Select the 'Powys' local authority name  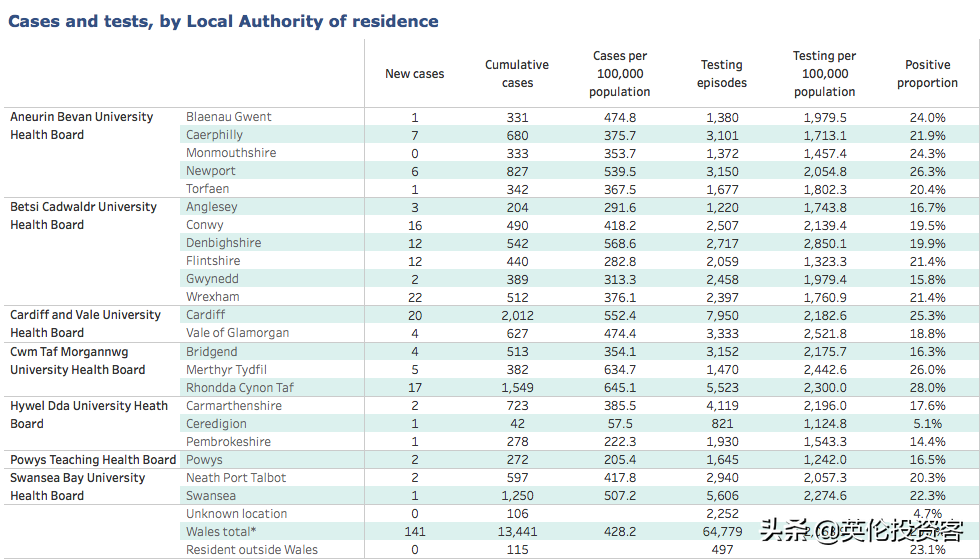(204, 460)
